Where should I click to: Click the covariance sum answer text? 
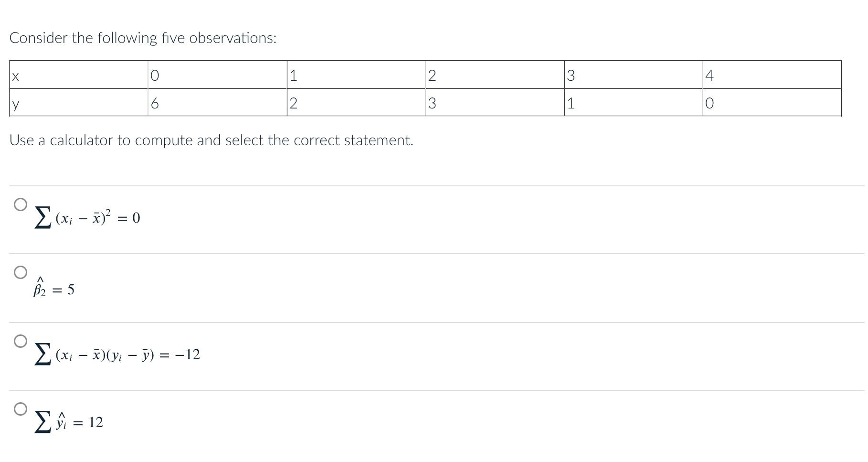pyautogui.click(x=117, y=354)
